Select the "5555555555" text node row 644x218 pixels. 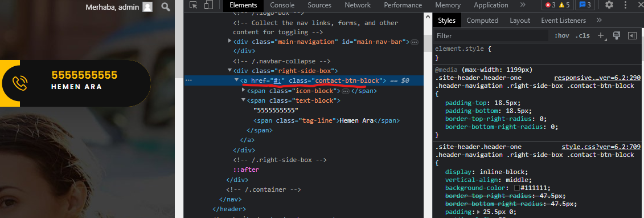tap(276, 111)
